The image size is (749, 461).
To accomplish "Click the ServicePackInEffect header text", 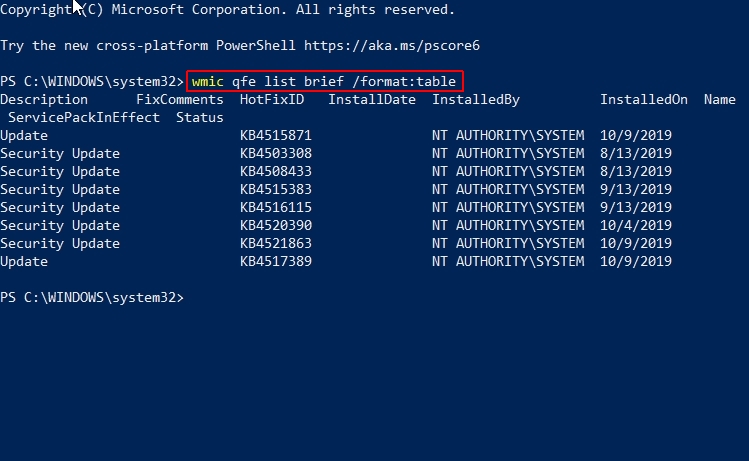I will pos(84,118).
